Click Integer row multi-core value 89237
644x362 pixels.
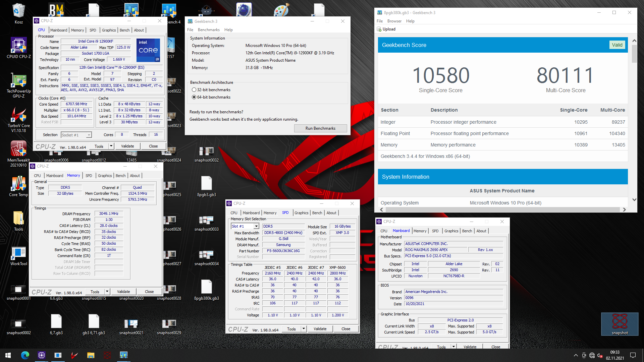tap(618, 122)
